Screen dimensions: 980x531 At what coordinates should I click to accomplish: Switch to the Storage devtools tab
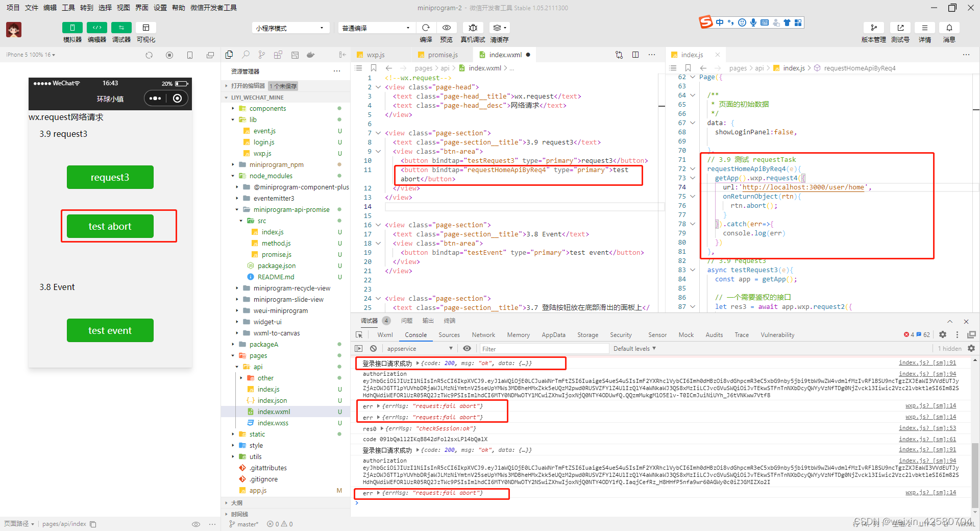(x=587, y=335)
